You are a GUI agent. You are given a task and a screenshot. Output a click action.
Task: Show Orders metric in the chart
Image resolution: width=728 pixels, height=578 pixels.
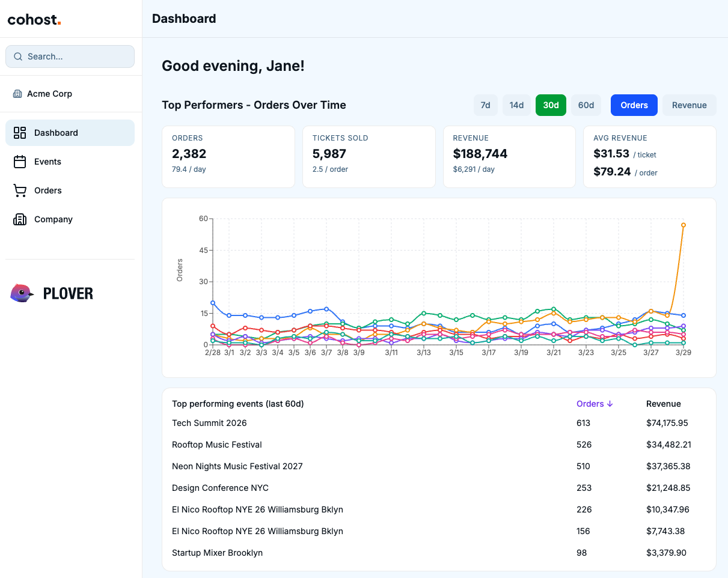pyautogui.click(x=634, y=105)
